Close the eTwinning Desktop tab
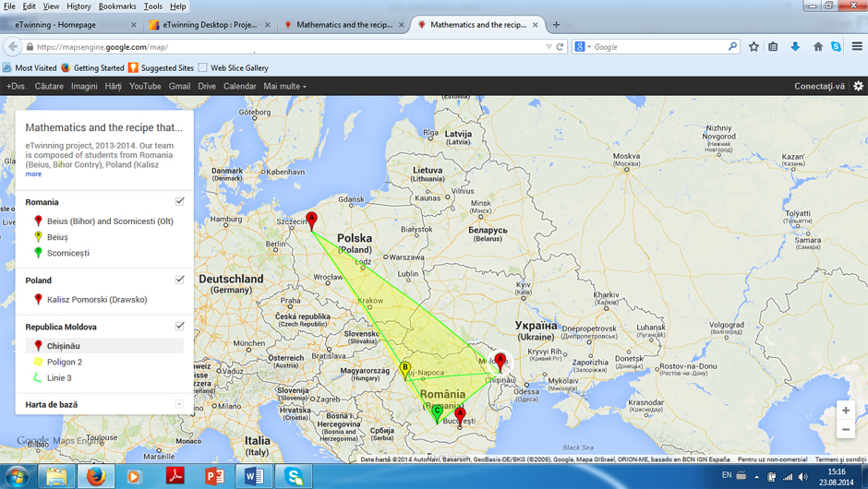The image size is (868, 489). (x=268, y=24)
